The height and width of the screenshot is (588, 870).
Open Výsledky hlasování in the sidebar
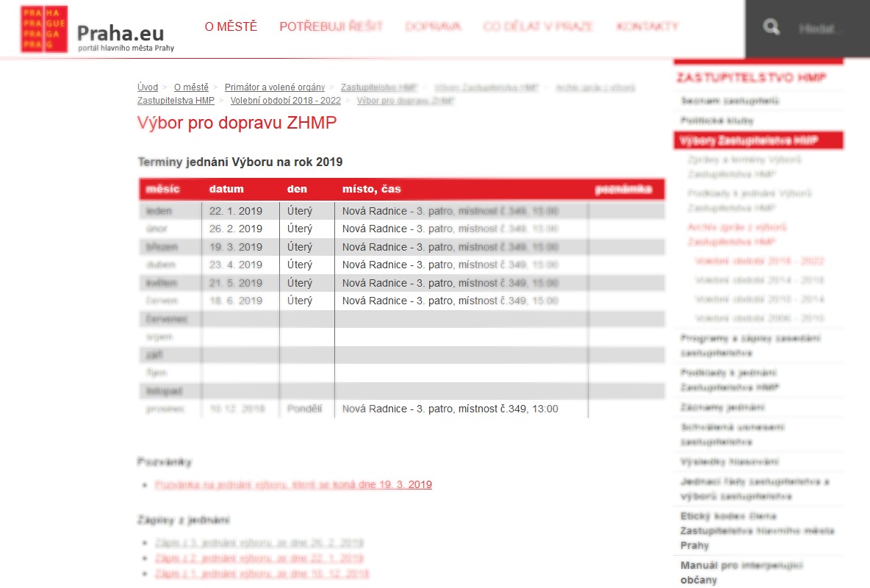click(729, 462)
